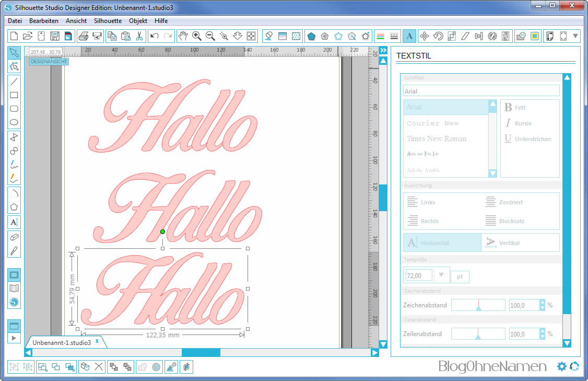
Task: Click the scissors Cut icon
Action: coord(139,36)
